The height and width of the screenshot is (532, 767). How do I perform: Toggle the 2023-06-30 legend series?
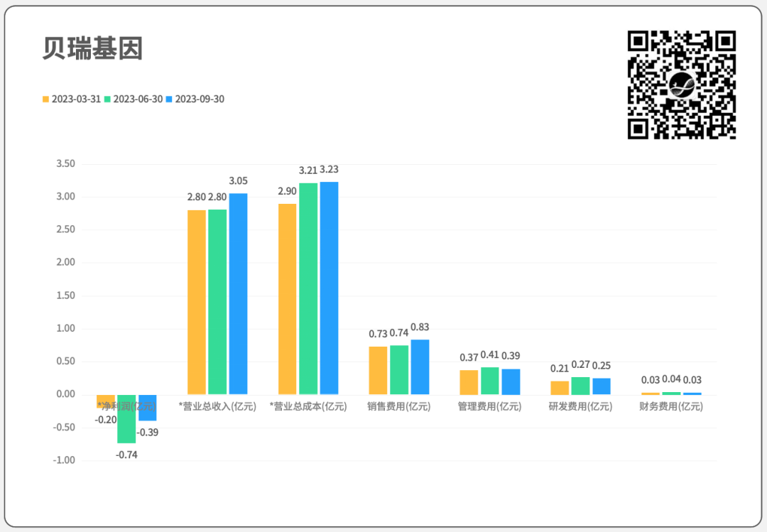(138, 99)
